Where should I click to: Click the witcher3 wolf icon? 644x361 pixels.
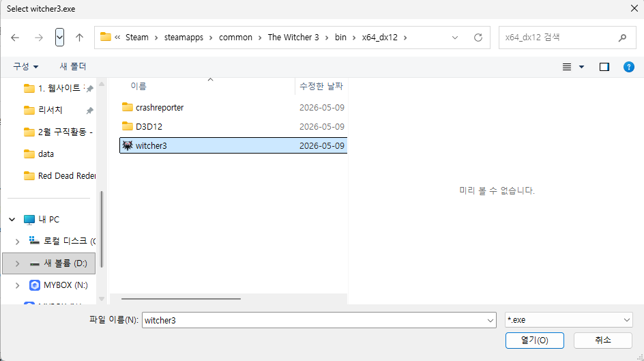coord(128,145)
